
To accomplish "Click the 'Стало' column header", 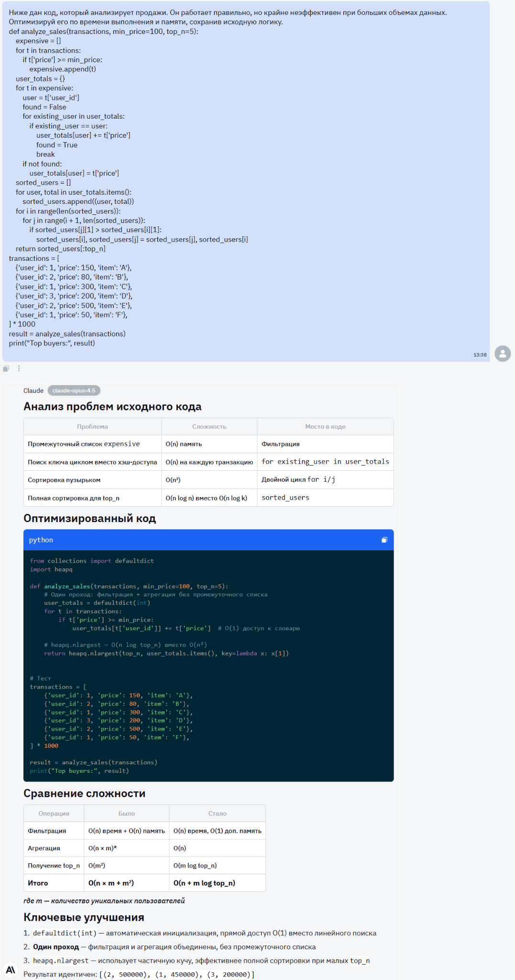I will 217,813.
